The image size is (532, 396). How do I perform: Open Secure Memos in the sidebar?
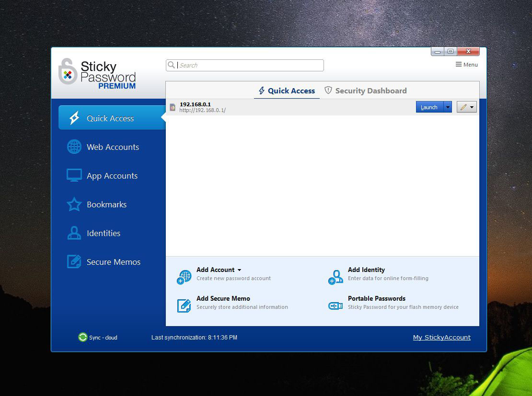(112, 262)
